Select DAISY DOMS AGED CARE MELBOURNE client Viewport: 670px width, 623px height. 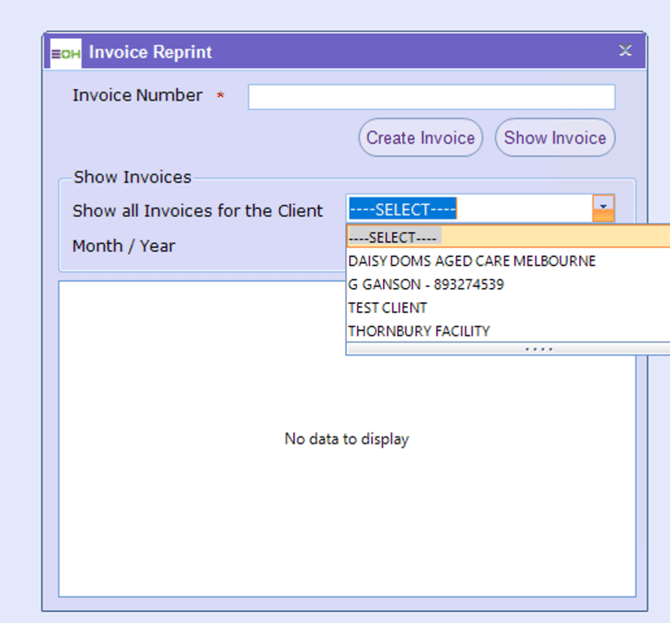pyautogui.click(x=471, y=261)
